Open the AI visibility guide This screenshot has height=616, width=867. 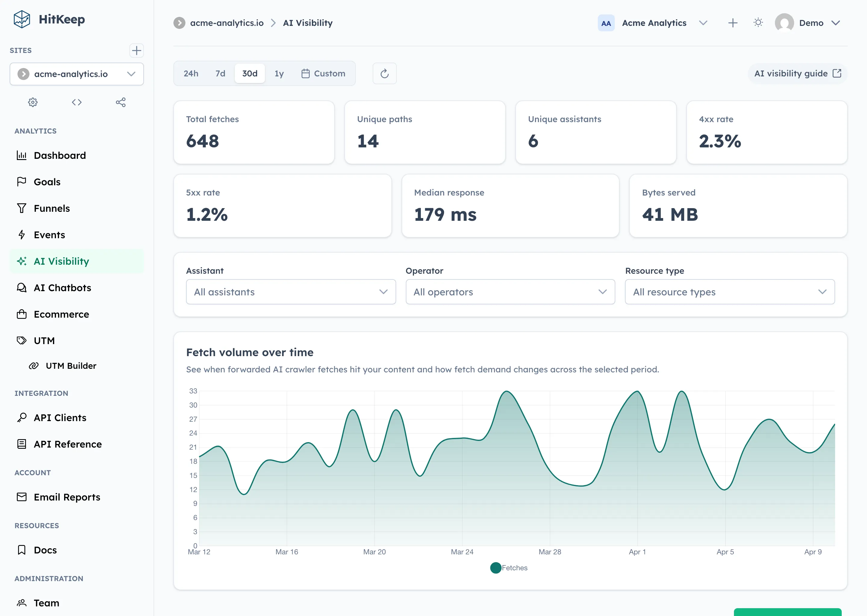pos(797,73)
